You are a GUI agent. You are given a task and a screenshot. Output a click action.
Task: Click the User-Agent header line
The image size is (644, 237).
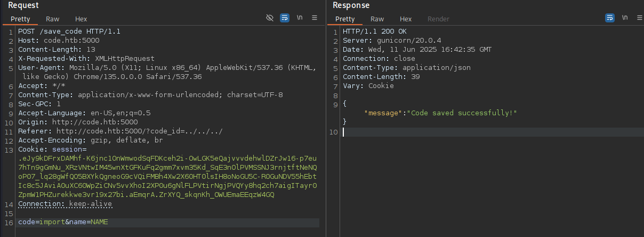point(167,72)
